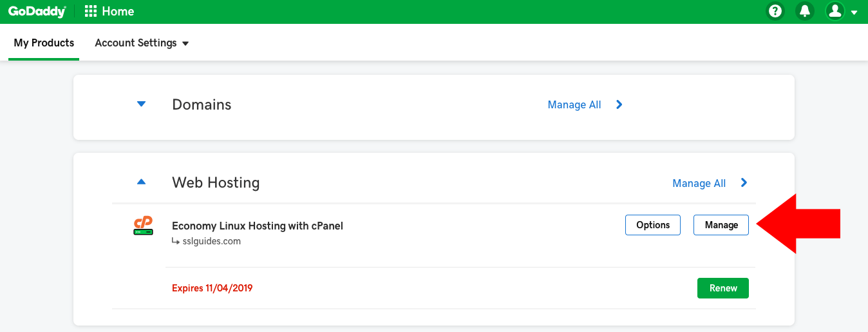Open the help question mark icon
Viewport: 868px width, 332px height.
click(776, 11)
